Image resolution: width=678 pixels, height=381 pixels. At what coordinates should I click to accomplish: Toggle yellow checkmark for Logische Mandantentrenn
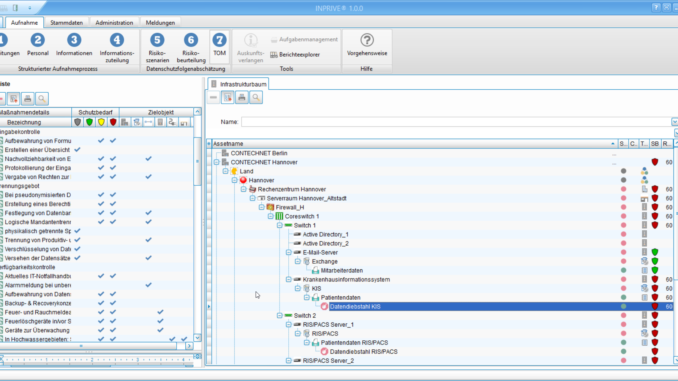(x=101, y=222)
